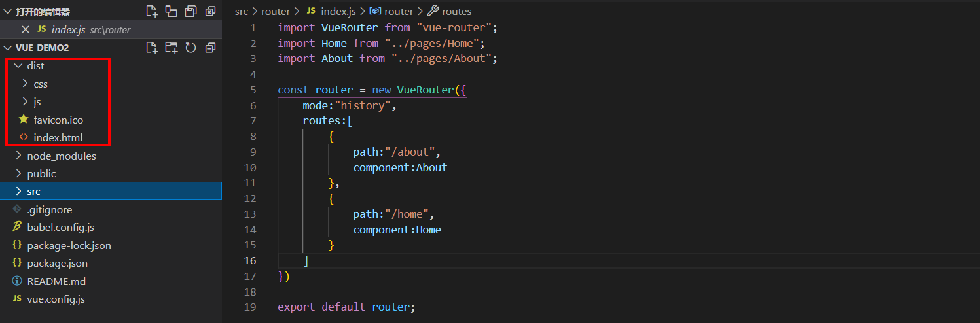Collapse the VUE_DEMO2 section chevron
Screen dimensions: 980x323
(x=8, y=48)
